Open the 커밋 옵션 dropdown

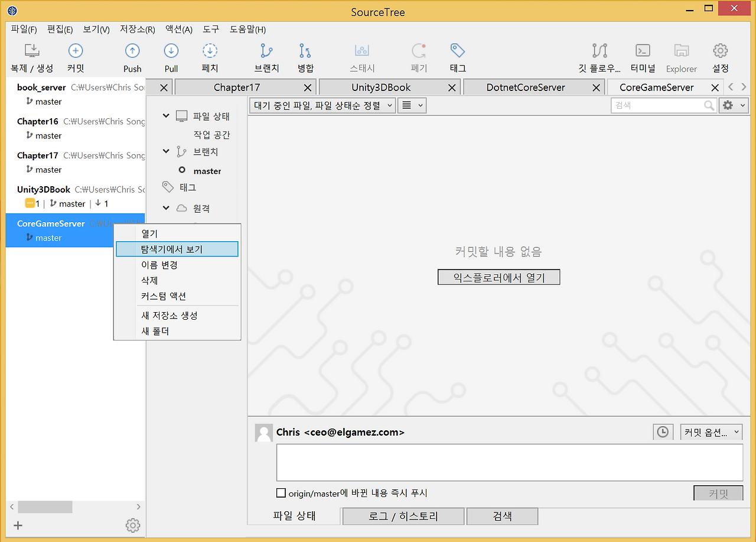point(711,432)
